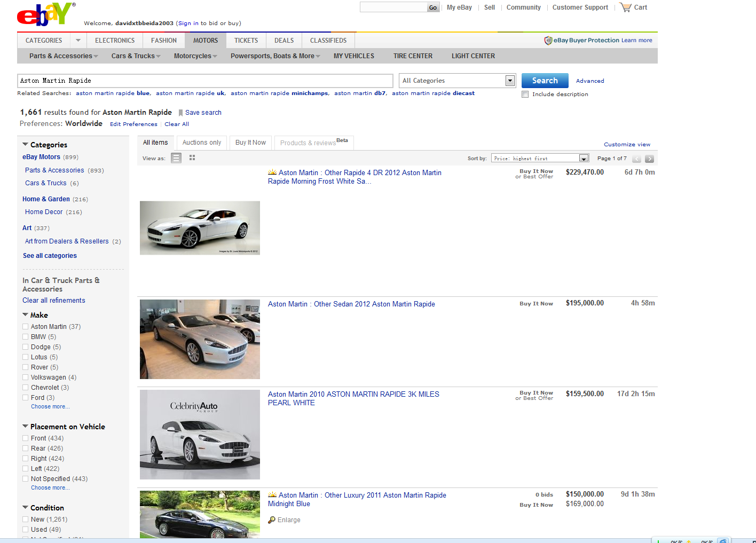Open the Sort by price dropdown

click(540, 158)
